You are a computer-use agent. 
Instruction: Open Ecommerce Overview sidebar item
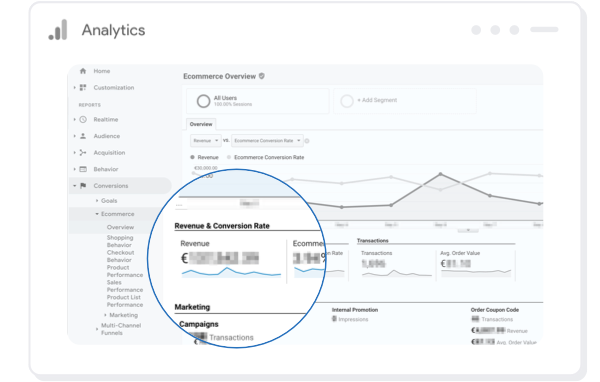[x=120, y=227]
